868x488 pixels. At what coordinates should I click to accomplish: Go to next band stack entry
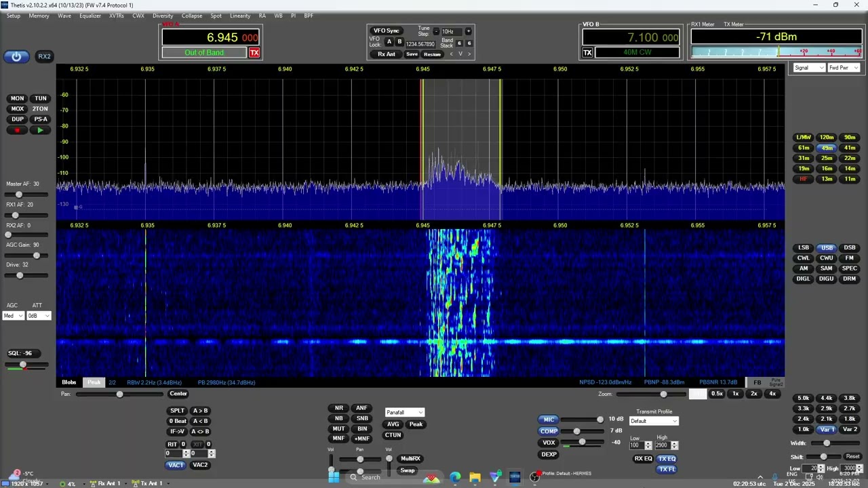click(x=469, y=54)
